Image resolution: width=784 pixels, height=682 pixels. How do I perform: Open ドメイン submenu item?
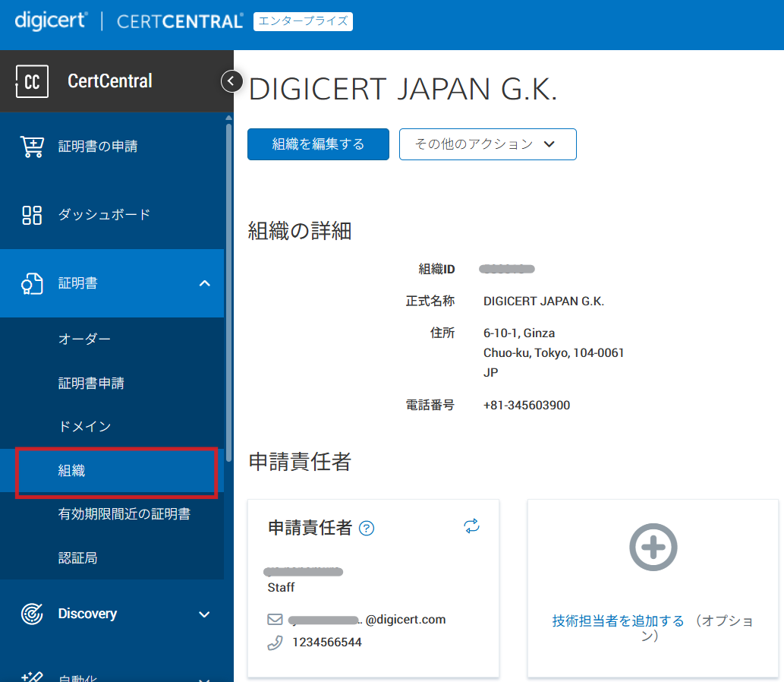coord(112,426)
